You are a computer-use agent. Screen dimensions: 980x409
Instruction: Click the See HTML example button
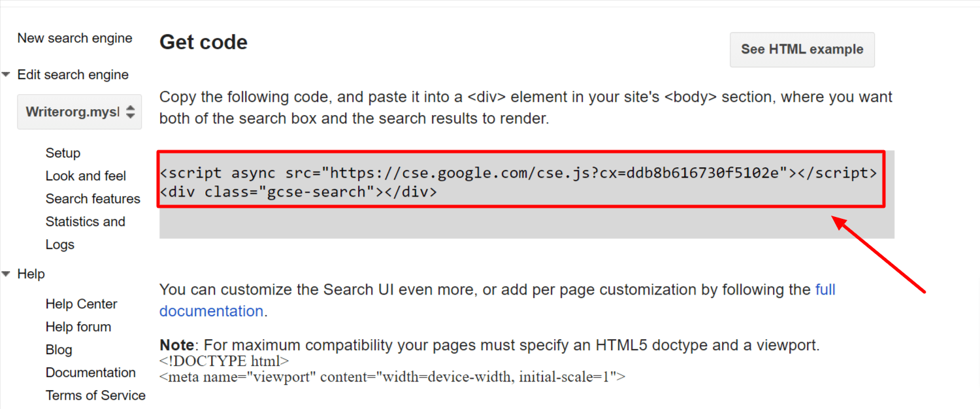click(x=802, y=50)
